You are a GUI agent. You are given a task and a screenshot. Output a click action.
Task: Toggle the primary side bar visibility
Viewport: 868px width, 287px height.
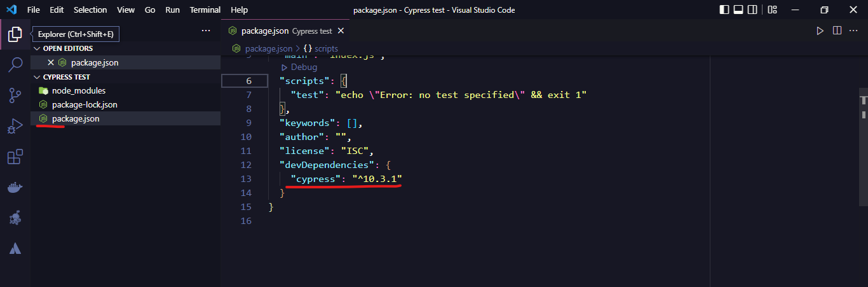(x=724, y=10)
